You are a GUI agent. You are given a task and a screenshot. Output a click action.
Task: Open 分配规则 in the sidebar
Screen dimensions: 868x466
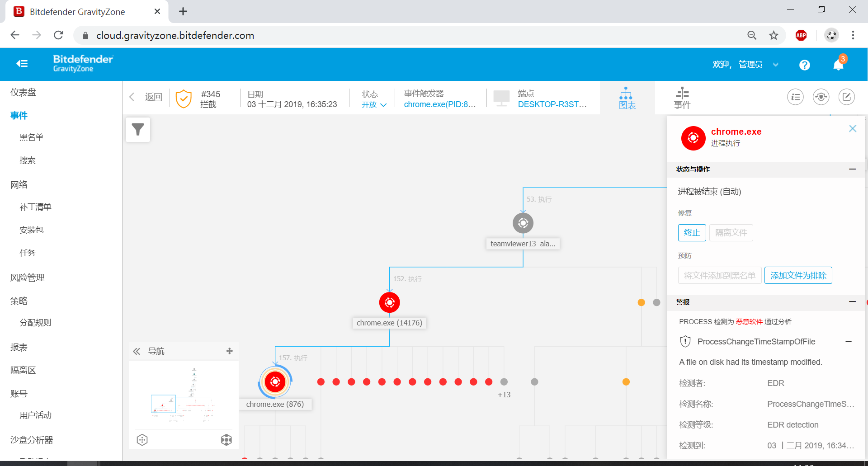tap(35, 323)
